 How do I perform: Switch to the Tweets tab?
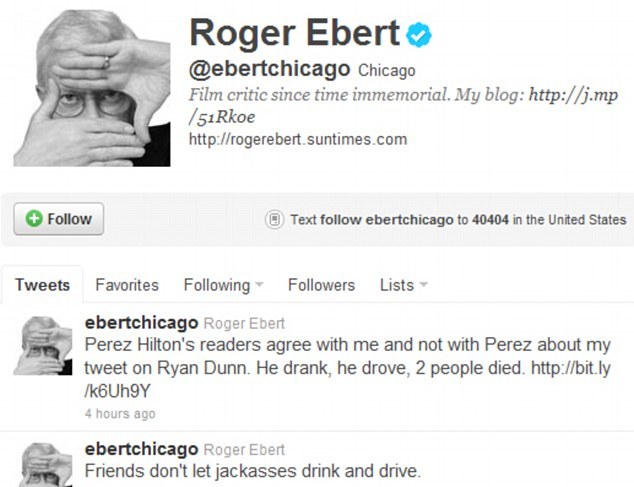point(42,285)
